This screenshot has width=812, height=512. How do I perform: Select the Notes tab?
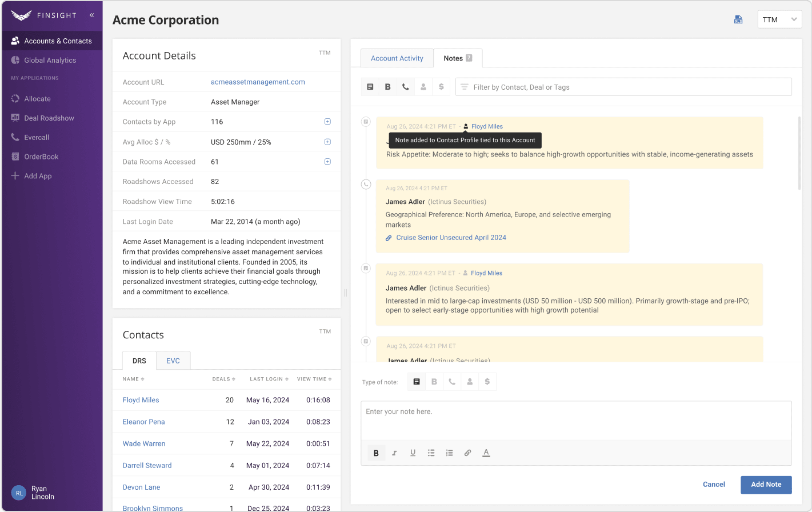click(x=458, y=58)
